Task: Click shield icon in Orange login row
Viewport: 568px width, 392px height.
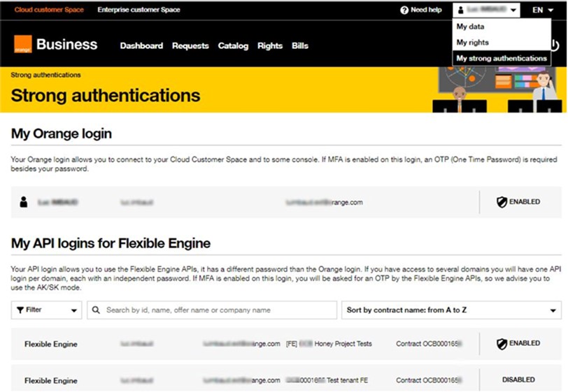Action: click(x=502, y=202)
